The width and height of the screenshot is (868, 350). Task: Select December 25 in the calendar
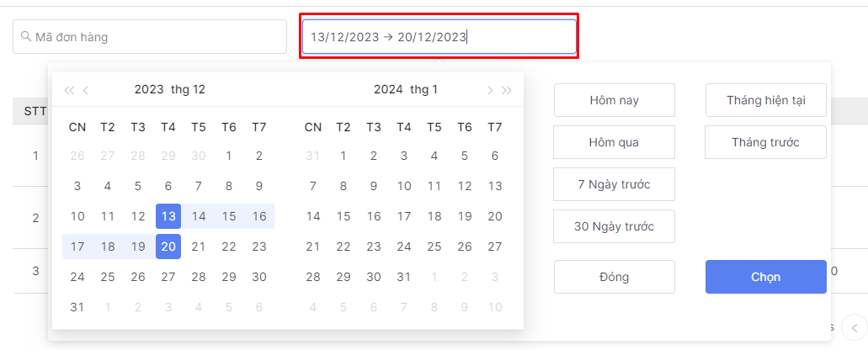point(108,277)
